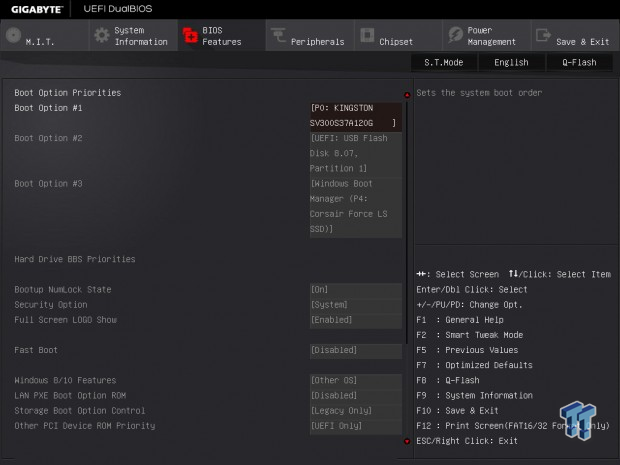The height and width of the screenshot is (465, 620).
Task: Click the ESC/Right Click: Exit hint
Action: 467,441
